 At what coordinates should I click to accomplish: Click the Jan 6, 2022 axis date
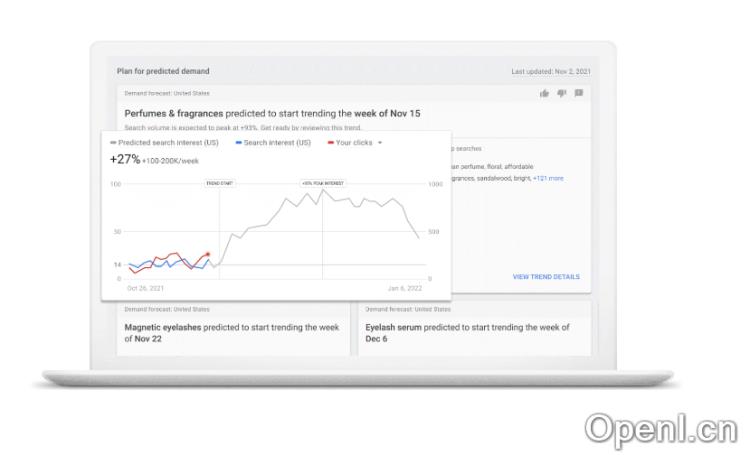point(405,288)
